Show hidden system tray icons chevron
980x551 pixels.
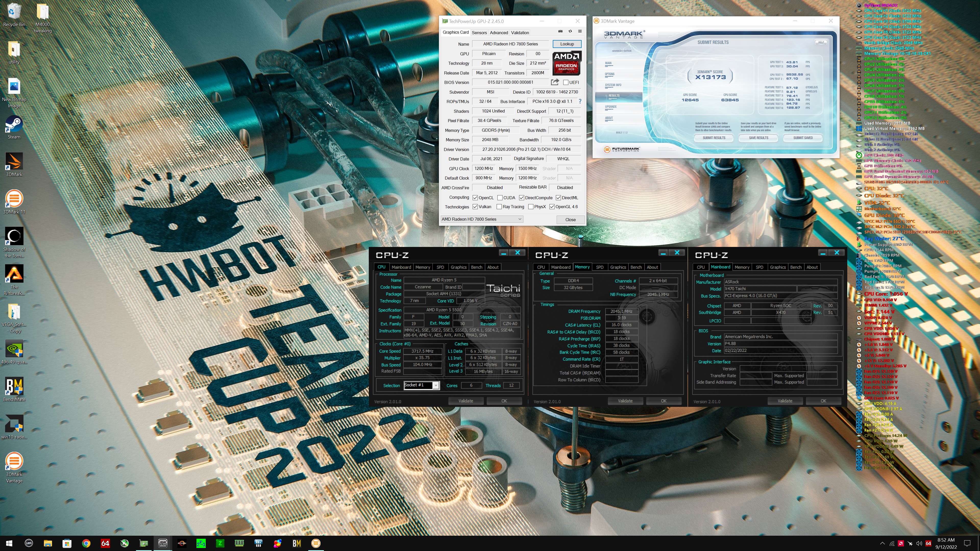coord(882,543)
